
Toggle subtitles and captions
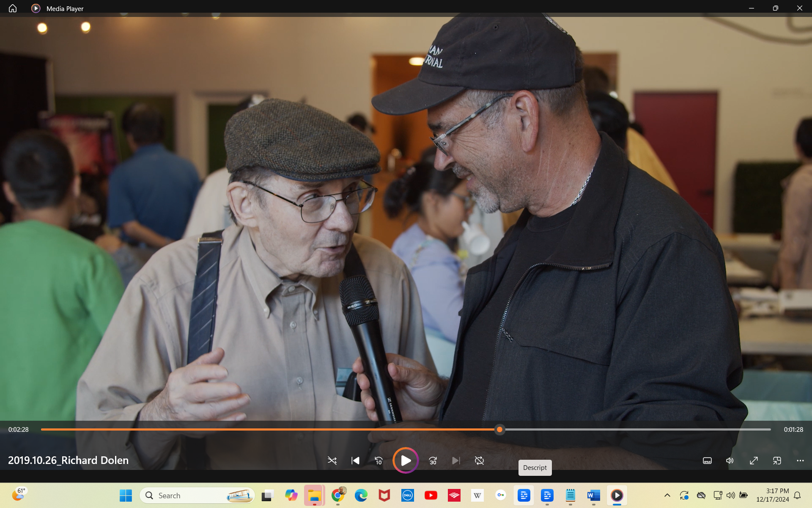point(707,461)
